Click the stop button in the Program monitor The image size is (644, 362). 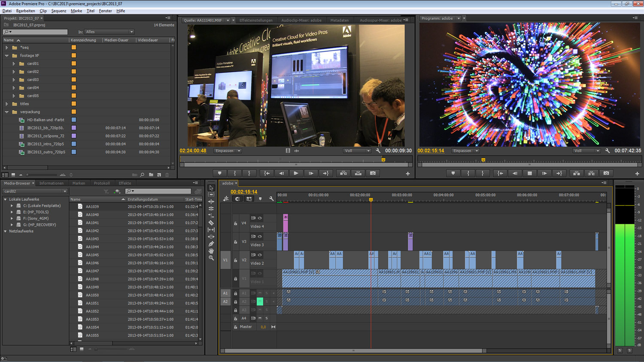click(529, 173)
